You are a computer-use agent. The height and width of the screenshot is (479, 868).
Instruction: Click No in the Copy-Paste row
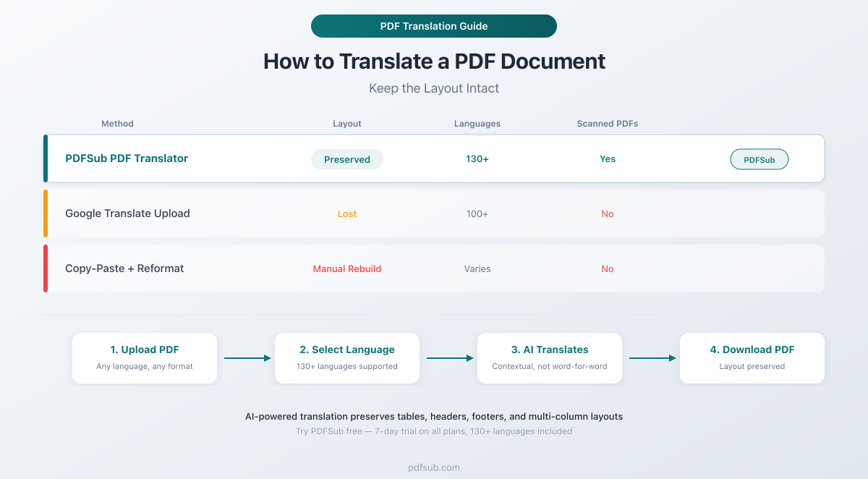tap(608, 269)
